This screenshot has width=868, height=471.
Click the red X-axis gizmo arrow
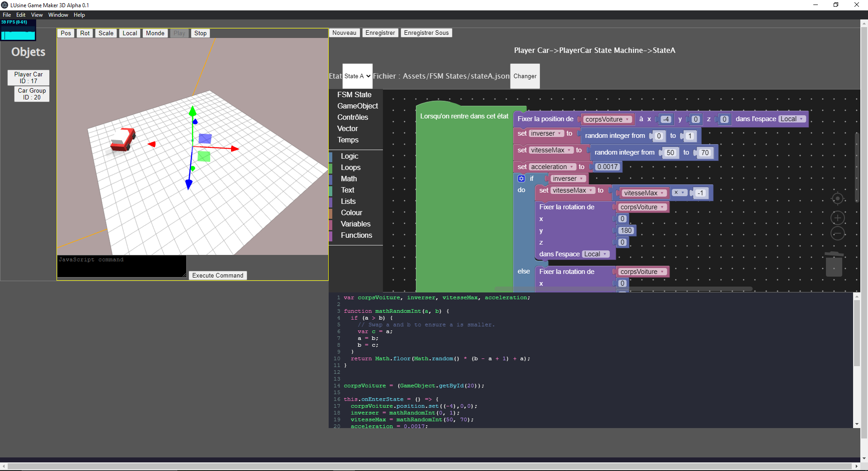[234, 148]
